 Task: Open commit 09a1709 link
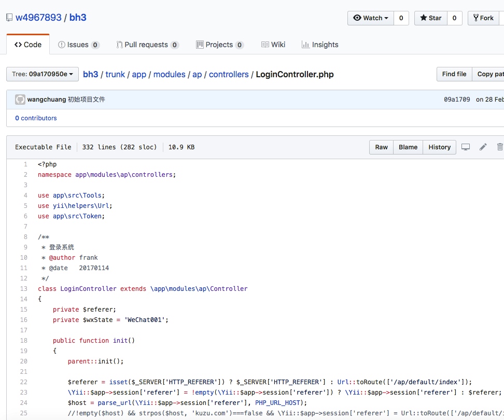457,100
